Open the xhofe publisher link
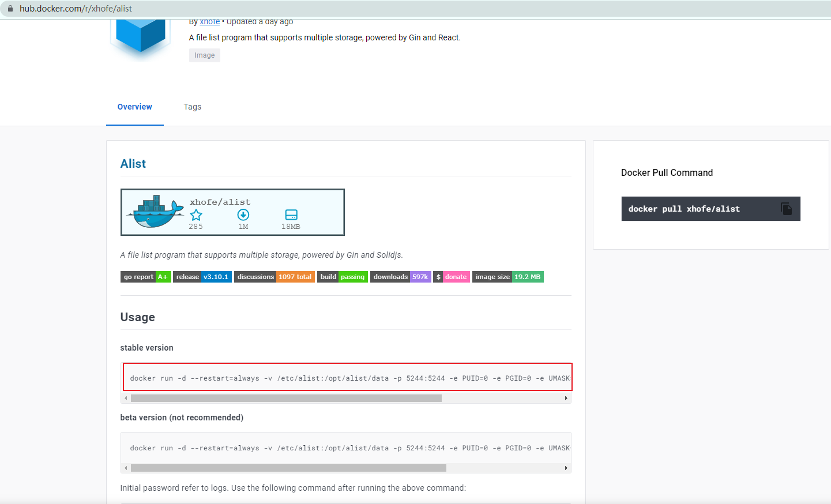 [209, 22]
